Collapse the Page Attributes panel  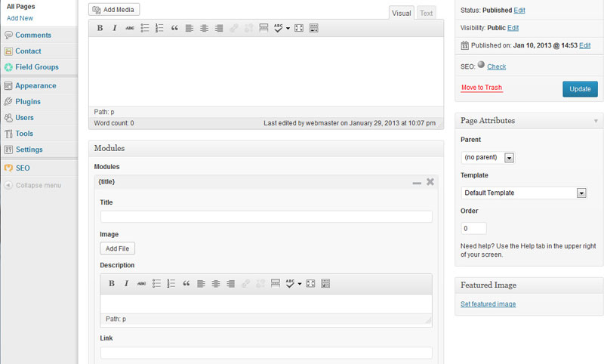click(x=596, y=121)
